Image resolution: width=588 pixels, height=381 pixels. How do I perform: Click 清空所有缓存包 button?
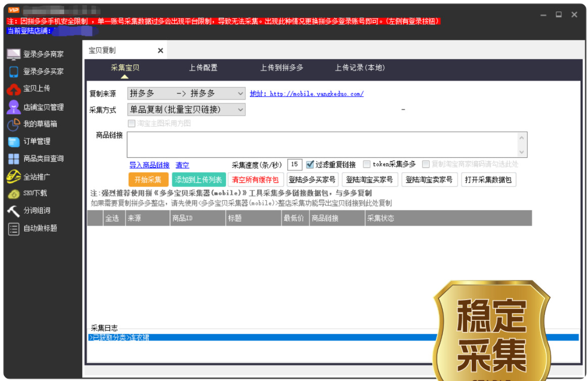click(256, 179)
